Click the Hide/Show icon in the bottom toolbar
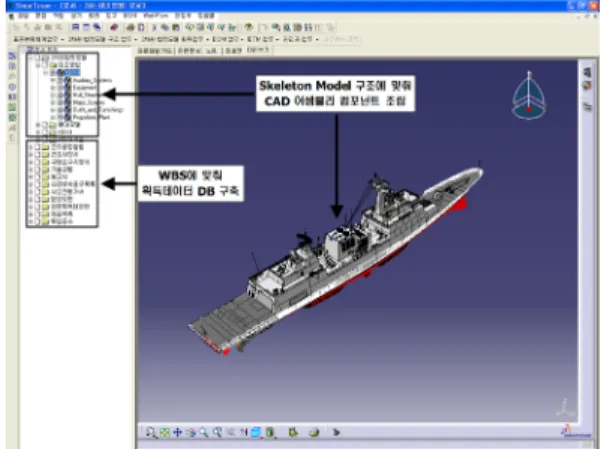This screenshot has height=449, width=601. tap(293, 433)
